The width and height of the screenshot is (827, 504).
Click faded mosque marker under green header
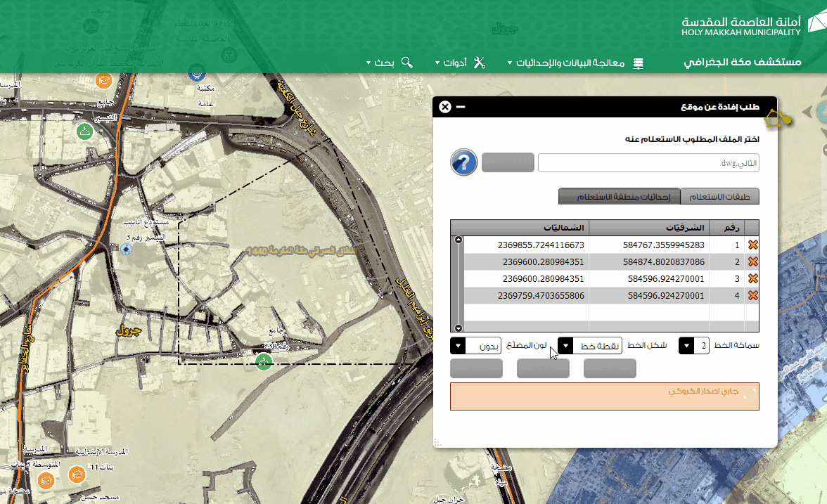(91, 27)
